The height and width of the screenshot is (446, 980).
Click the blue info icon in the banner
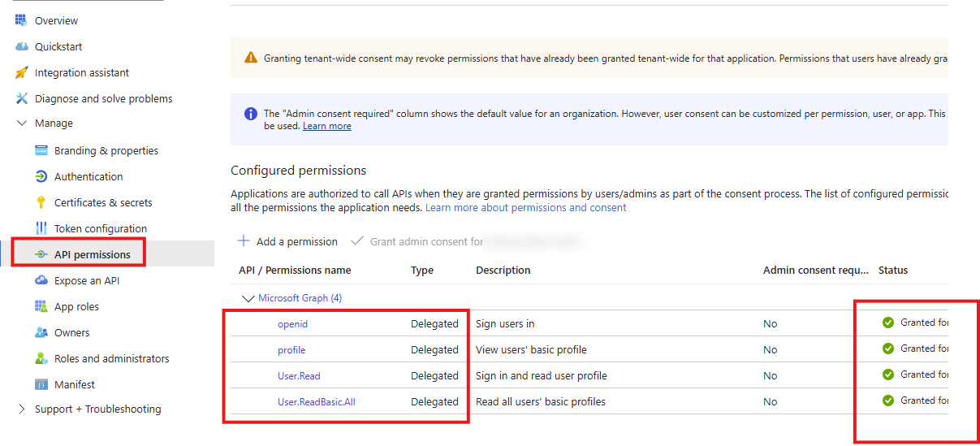point(251,114)
